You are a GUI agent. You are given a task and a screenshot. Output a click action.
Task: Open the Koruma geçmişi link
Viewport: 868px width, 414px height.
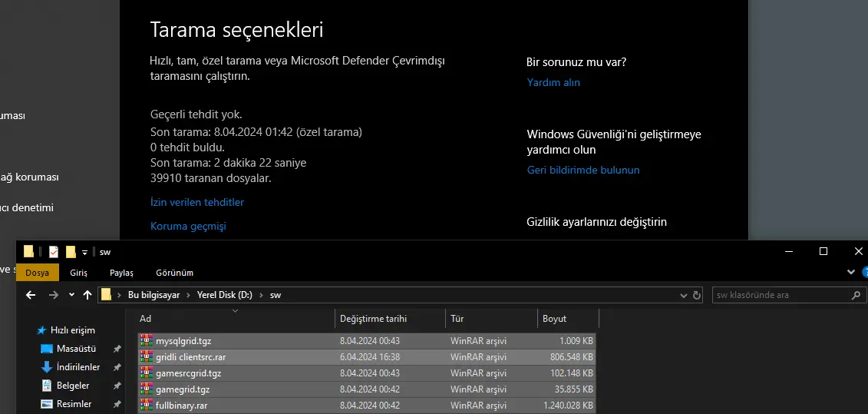point(188,227)
